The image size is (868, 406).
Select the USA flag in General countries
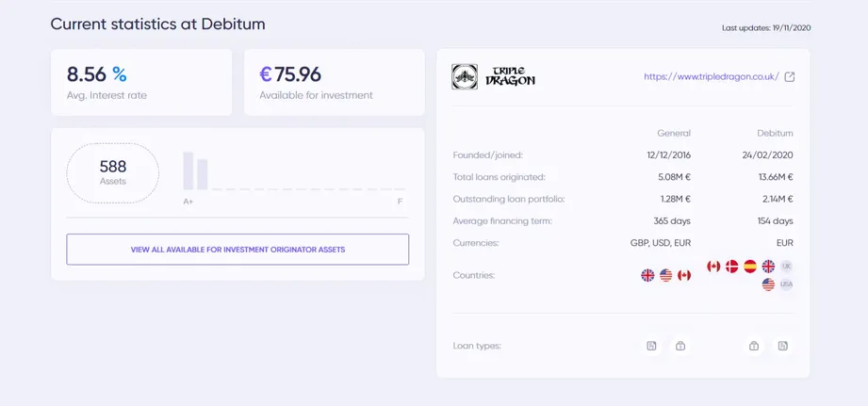[x=666, y=275]
